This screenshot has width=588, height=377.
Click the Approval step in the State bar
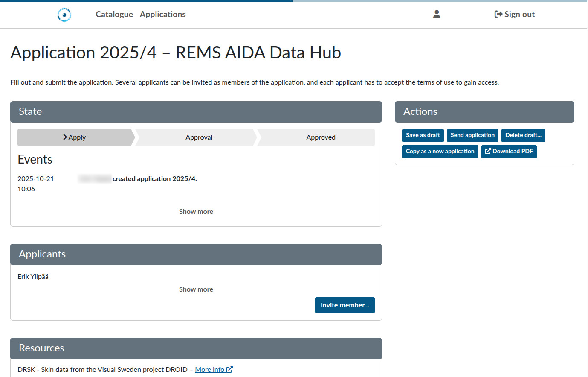(199, 137)
